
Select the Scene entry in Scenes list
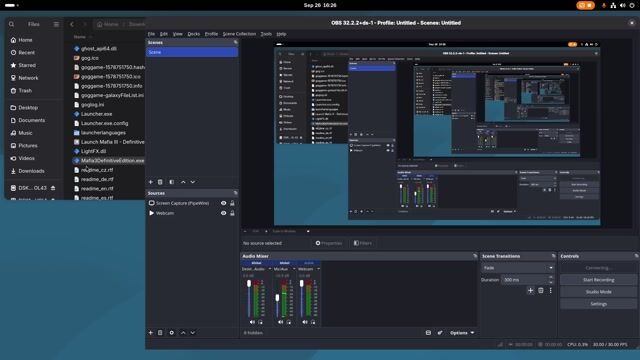[x=192, y=52]
